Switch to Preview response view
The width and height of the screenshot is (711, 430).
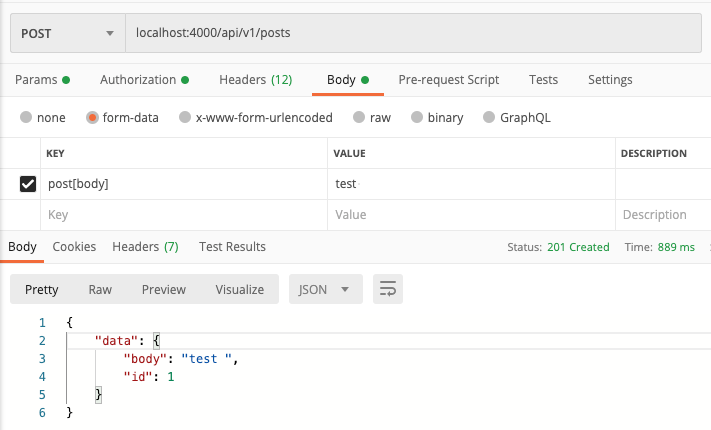164,289
